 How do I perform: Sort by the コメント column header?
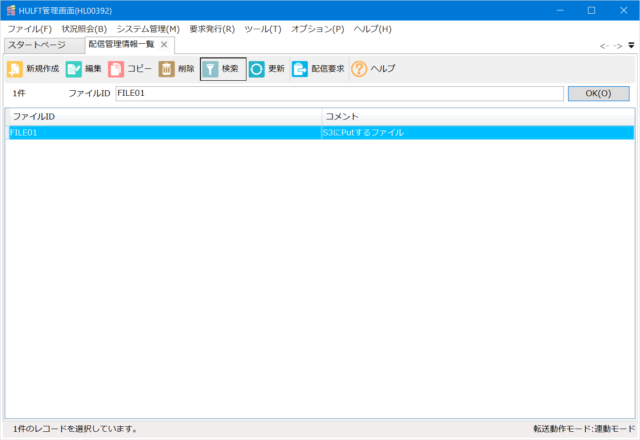click(478, 117)
